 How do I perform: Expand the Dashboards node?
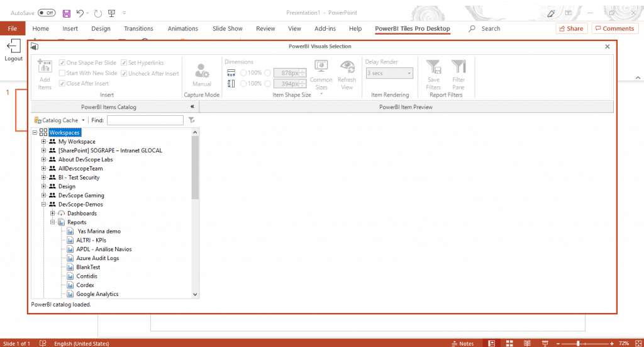[x=53, y=213]
